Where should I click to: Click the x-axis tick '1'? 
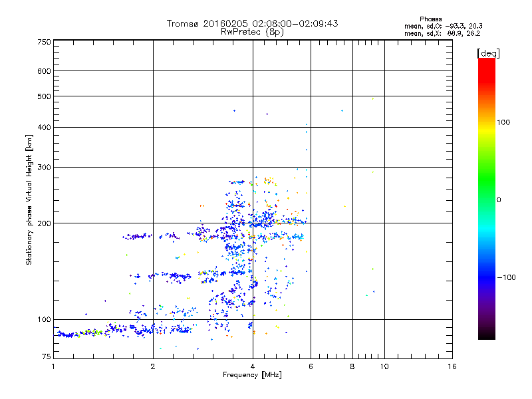(53, 366)
